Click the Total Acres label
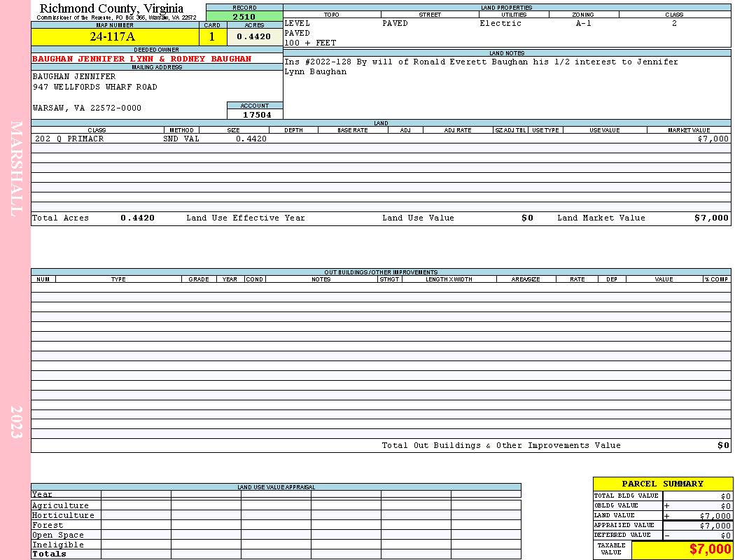This screenshot has height=560, width=735. 60,218
